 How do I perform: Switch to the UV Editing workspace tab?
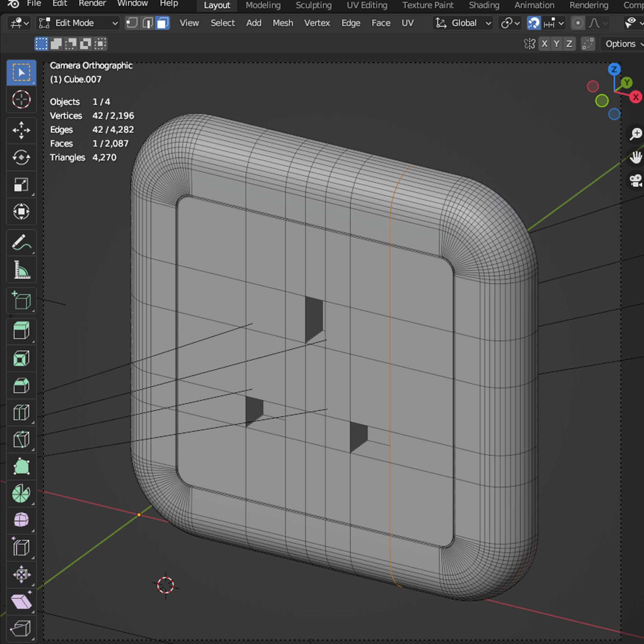point(367,5)
